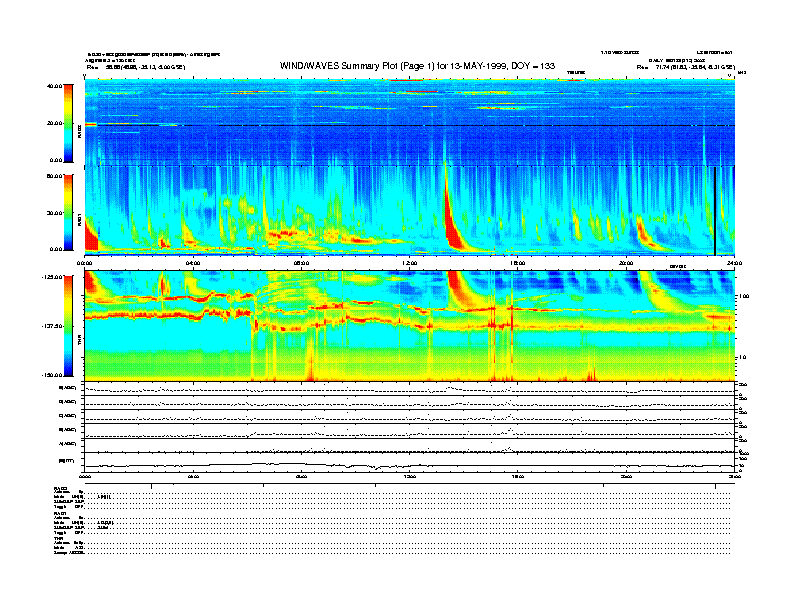Click the 30.00 color bar label

[x=54, y=213]
